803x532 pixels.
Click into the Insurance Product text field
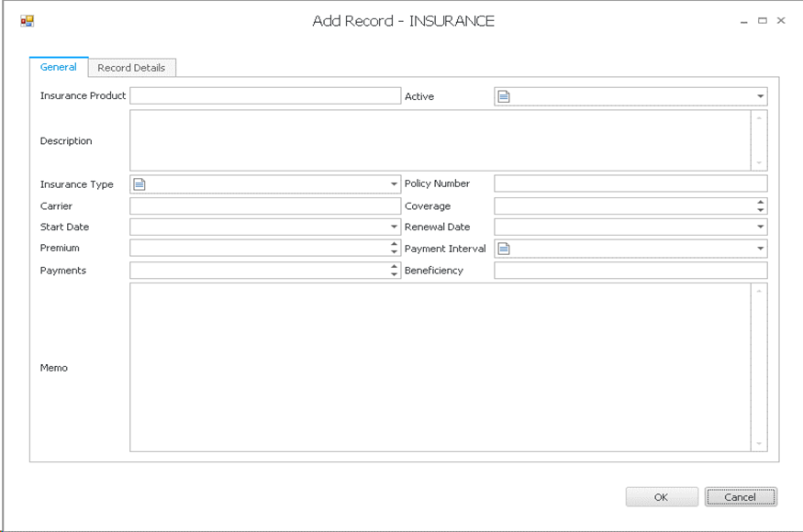click(264, 96)
